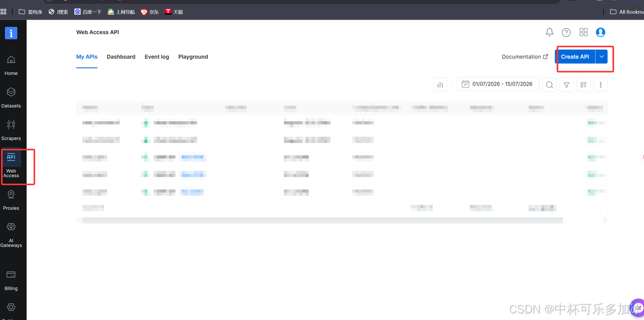Open the browser apps grid shortcut
644x320 pixels.
pos(4,12)
